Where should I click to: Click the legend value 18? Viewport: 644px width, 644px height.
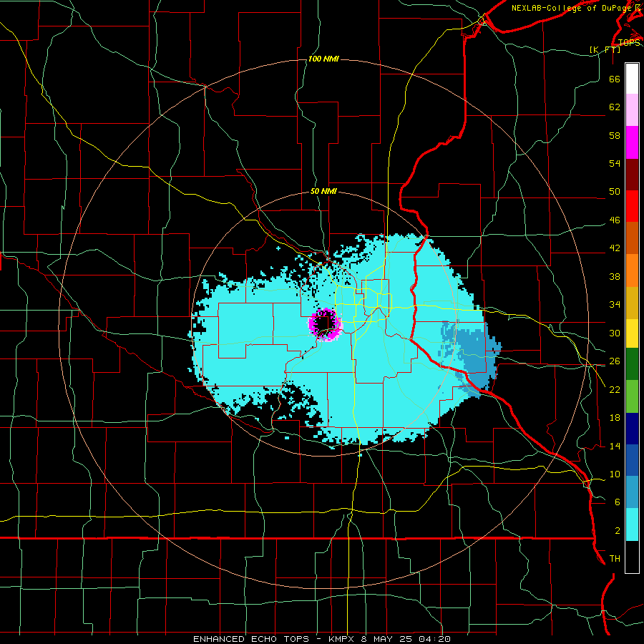click(x=615, y=418)
